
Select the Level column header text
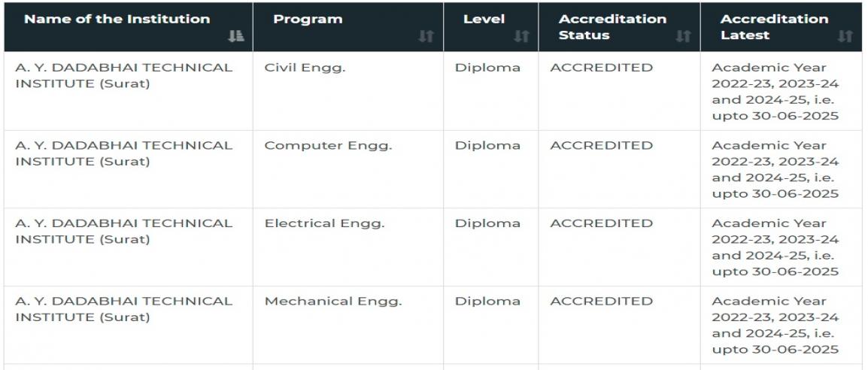point(484,19)
